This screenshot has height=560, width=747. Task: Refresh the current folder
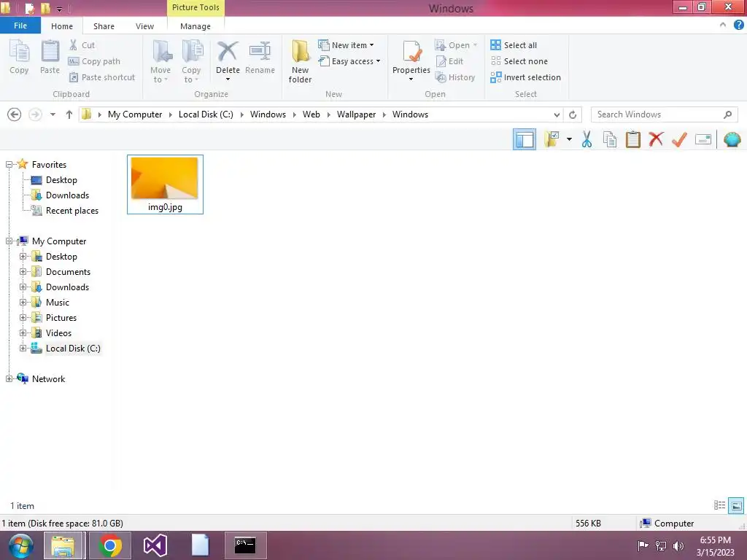tap(573, 114)
